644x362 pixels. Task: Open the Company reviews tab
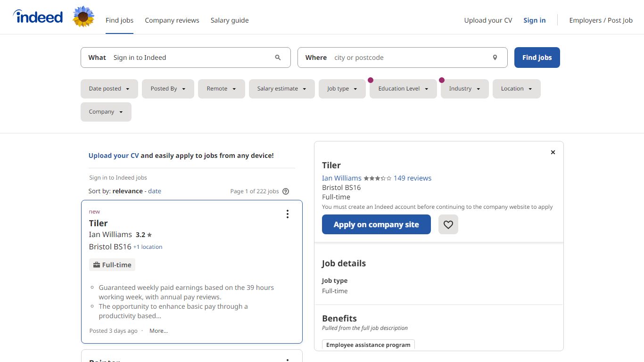click(x=172, y=20)
